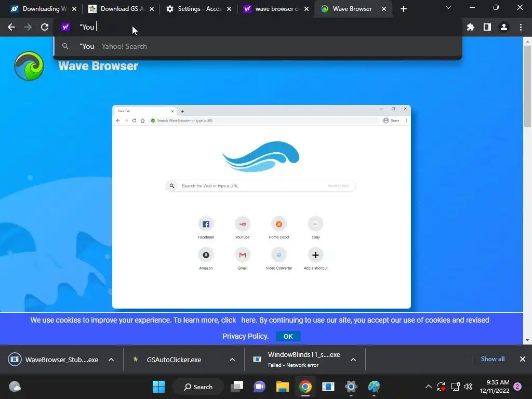The image size is (532, 399).
Task: Open the weather widget in the taskbar
Action: 15,387
